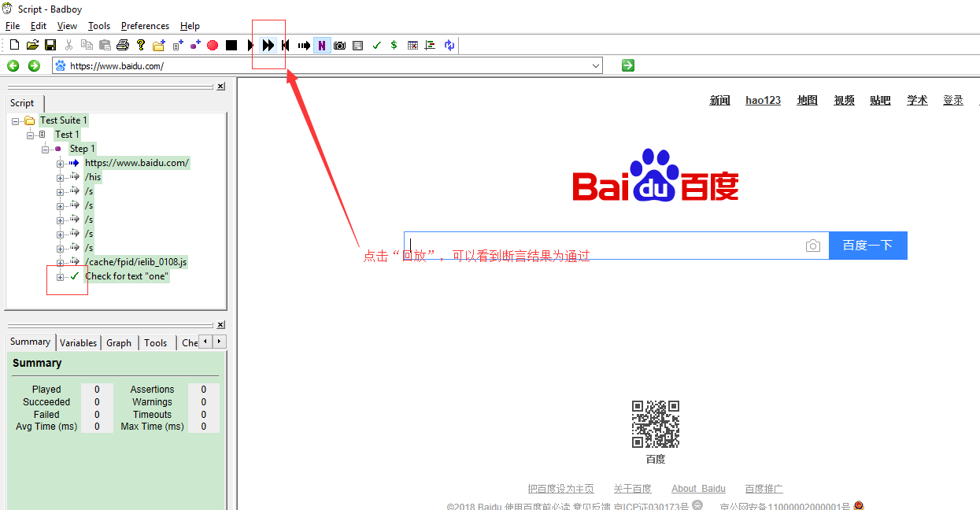Expand the Check for text "one" node
The width and height of the screenshot is (980, 510).
point(61,276)
